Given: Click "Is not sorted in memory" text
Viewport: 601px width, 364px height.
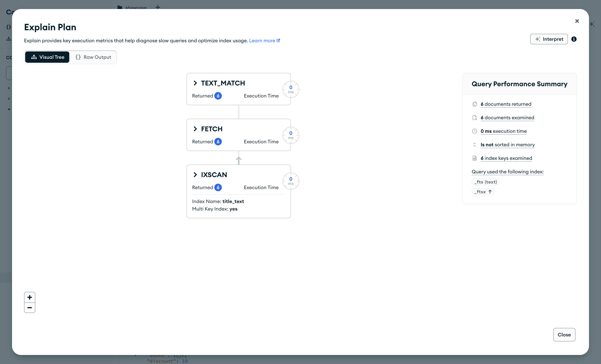Looking at the screenshot, I should pos(508,145).
